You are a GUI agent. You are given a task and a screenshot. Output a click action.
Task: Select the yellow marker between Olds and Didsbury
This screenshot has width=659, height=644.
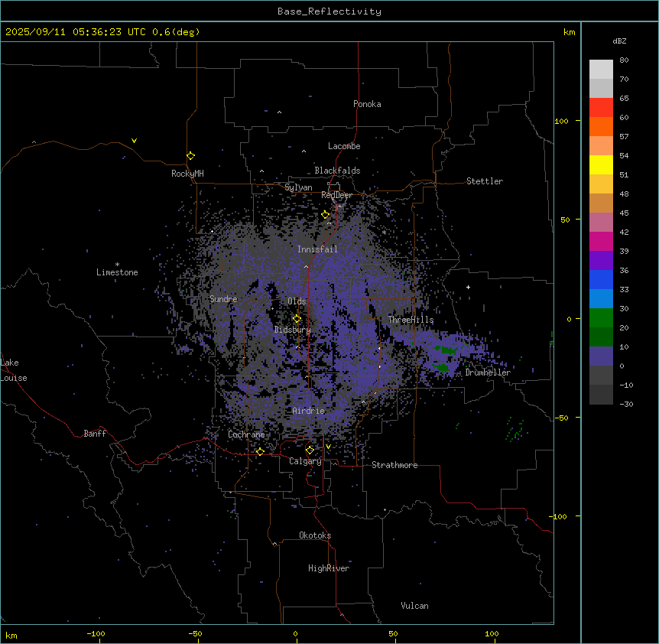[297, 319]
